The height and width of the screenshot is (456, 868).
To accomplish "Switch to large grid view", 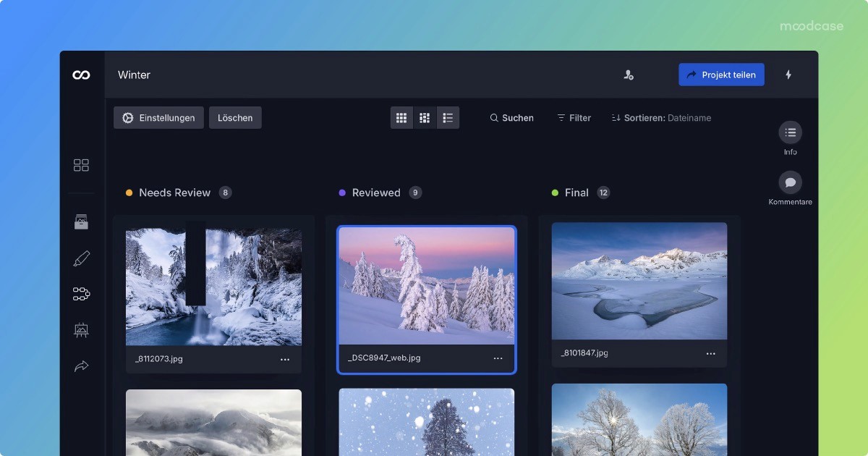I will 401,118.
